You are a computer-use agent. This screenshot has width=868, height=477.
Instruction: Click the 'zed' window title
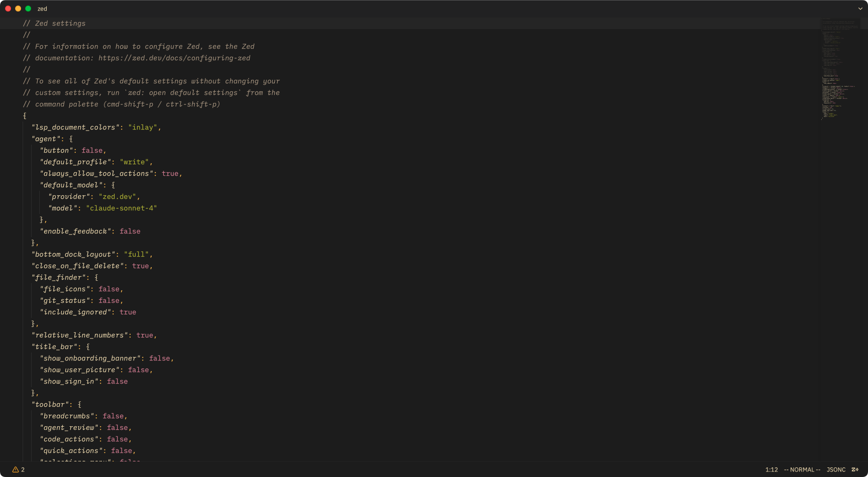pyautogui.click(x=42, y=9)
